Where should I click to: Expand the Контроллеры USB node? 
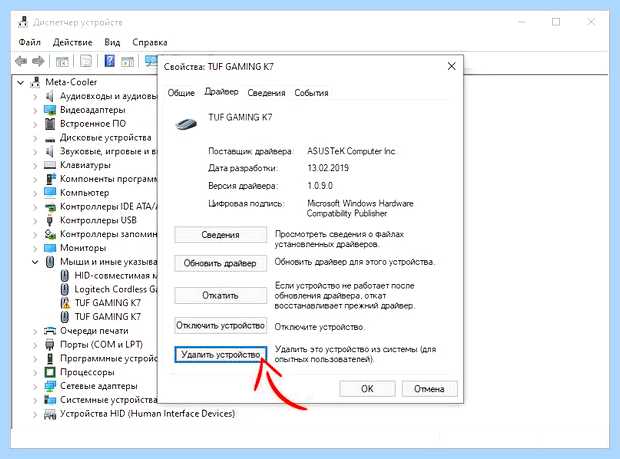35,221
